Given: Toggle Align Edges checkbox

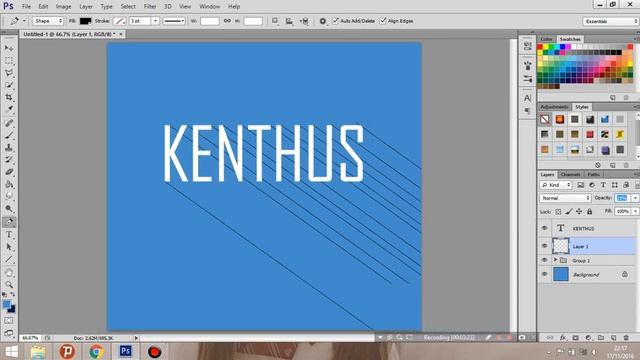Looking at the screenshot, I should [x=383, y=21].
